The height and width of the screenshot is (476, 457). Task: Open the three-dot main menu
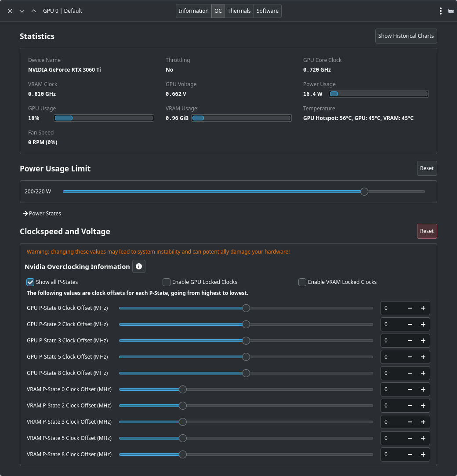pyautogui.click(x=440, y=11)
